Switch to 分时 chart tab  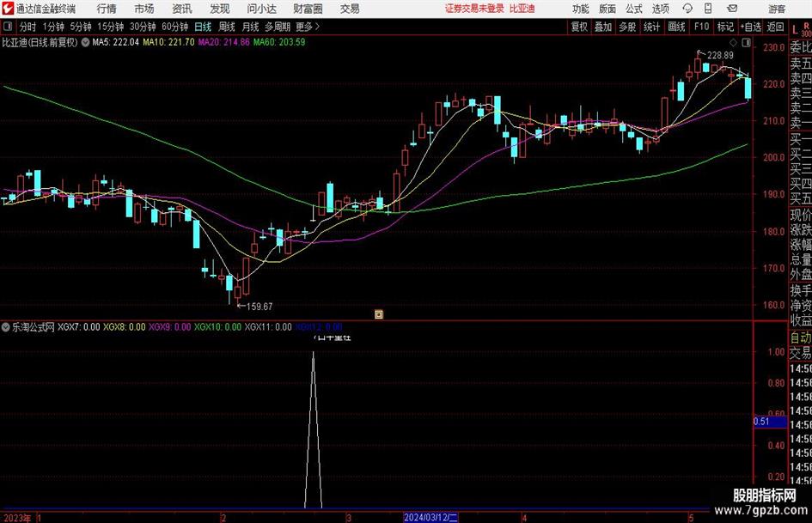27,27
